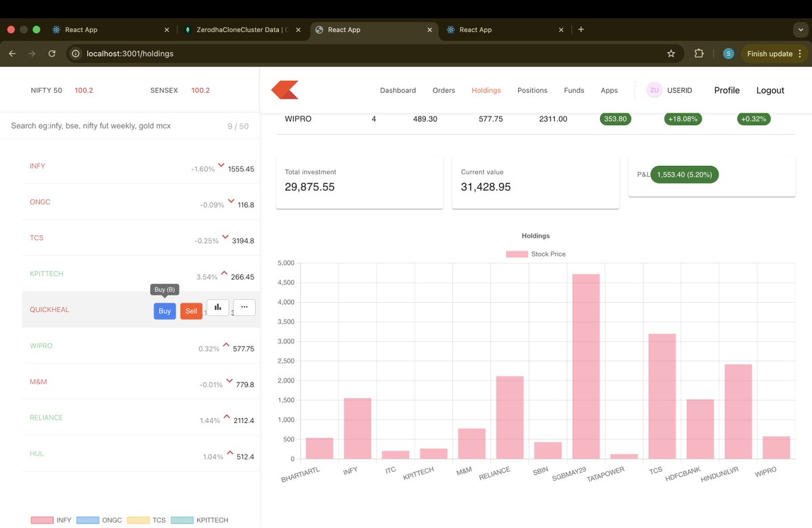
Task: Open tab search dropdown arrow
Action: tap(800, 30)
